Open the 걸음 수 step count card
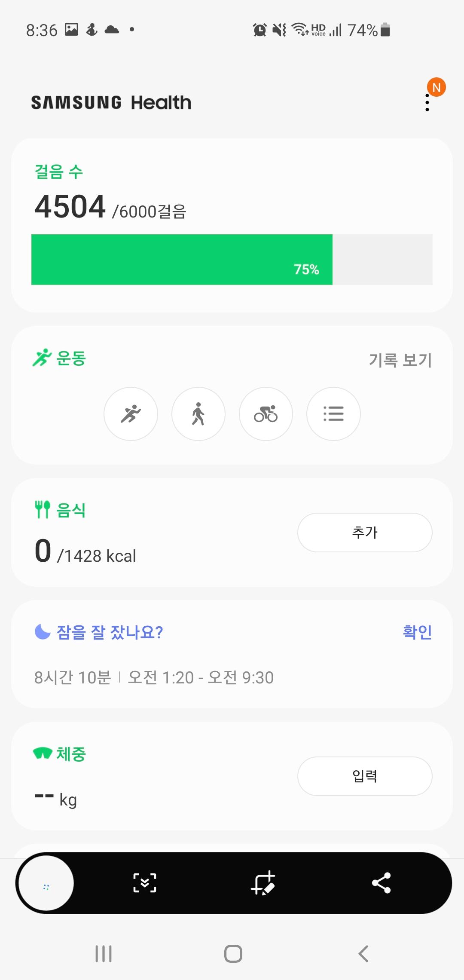Viewport: 464px width, 980px height. coord(59,172)
